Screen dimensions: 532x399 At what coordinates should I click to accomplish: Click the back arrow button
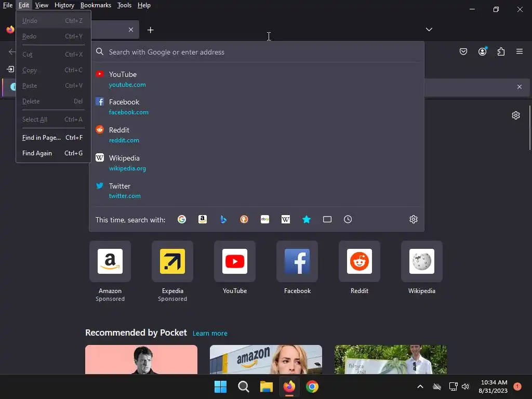coord(12,51)
